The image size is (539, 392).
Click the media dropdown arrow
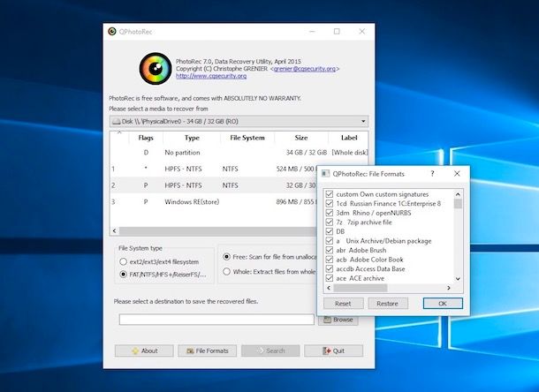tap(363, 121)
